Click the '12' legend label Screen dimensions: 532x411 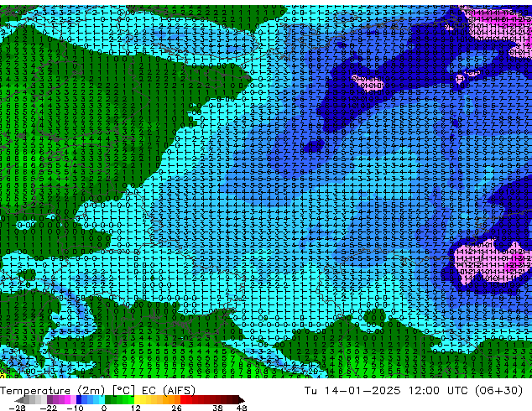click(136, 408)
